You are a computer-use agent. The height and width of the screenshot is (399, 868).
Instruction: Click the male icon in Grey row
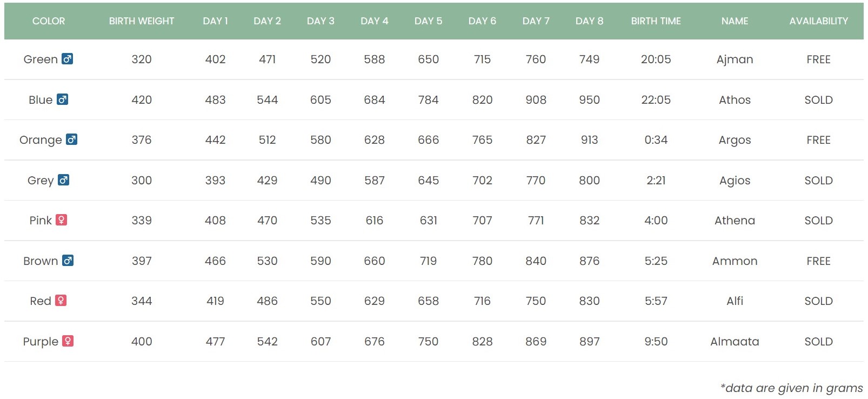63,179
